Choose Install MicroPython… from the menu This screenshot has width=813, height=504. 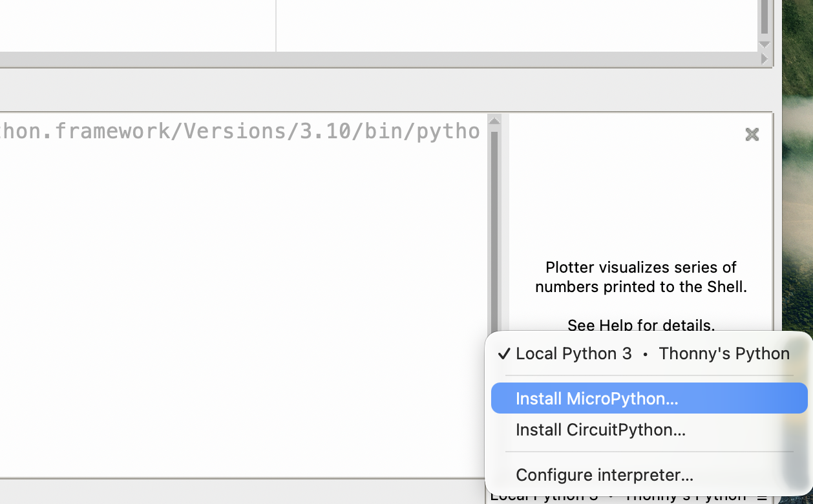pyautogui.click(x=649, y=398)
